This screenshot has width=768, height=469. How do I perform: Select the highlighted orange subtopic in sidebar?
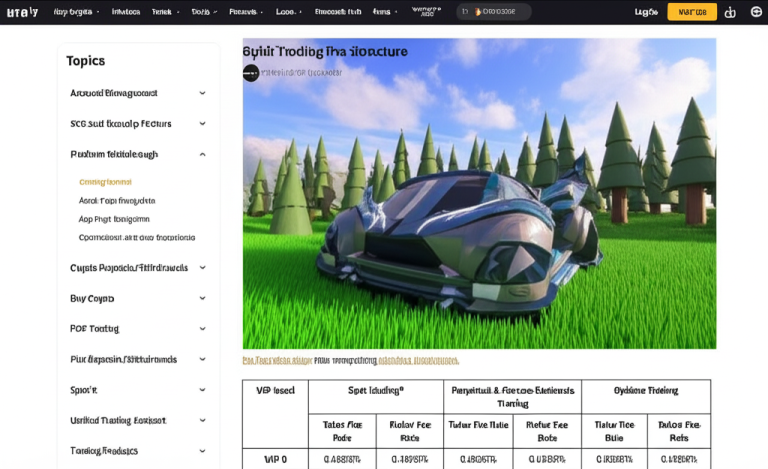105,182
